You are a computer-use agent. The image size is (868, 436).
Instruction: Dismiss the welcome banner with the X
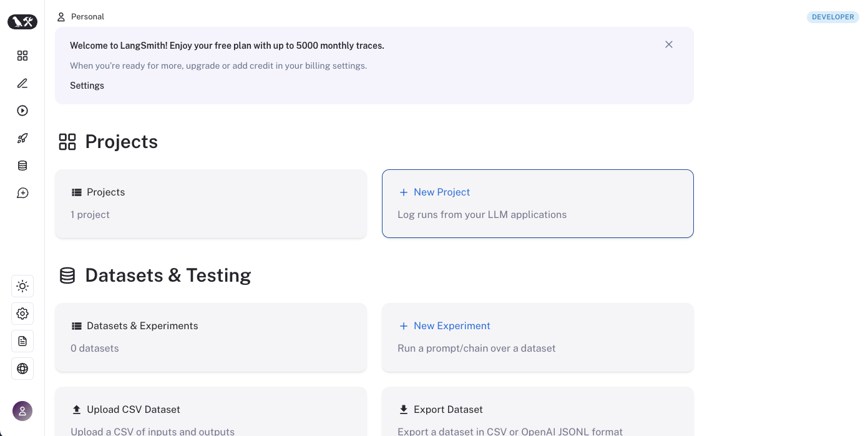point(669,44)
